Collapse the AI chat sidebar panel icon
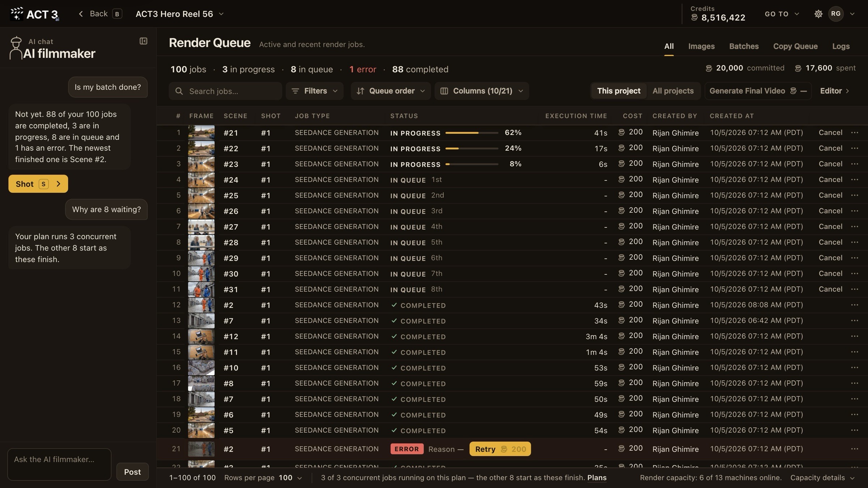The width and height of the screenshot is (868, 488). click(x=144, y=41)
